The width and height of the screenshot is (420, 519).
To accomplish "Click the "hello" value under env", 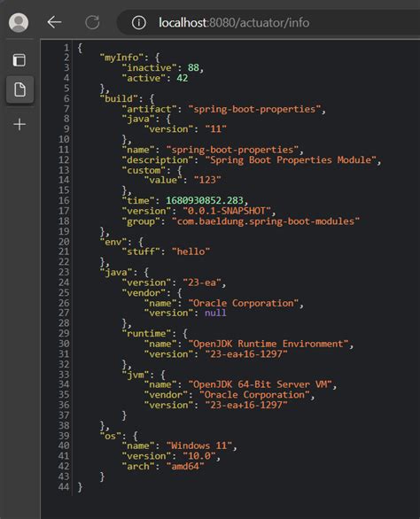I will click(191, 252).
